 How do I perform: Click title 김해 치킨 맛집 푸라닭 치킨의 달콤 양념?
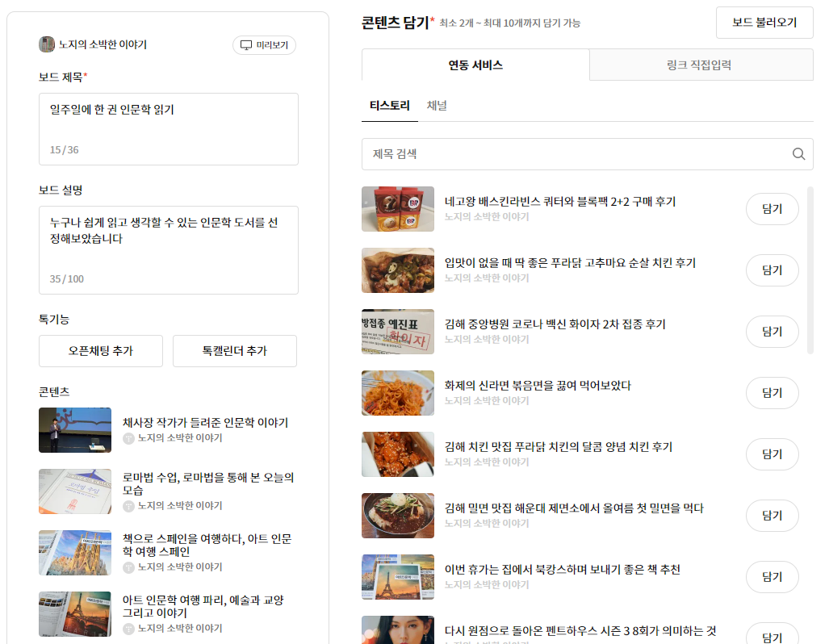(559, 447)
